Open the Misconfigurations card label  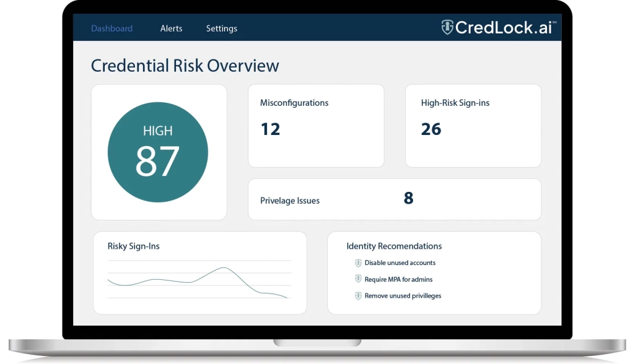tap(294, 103)
